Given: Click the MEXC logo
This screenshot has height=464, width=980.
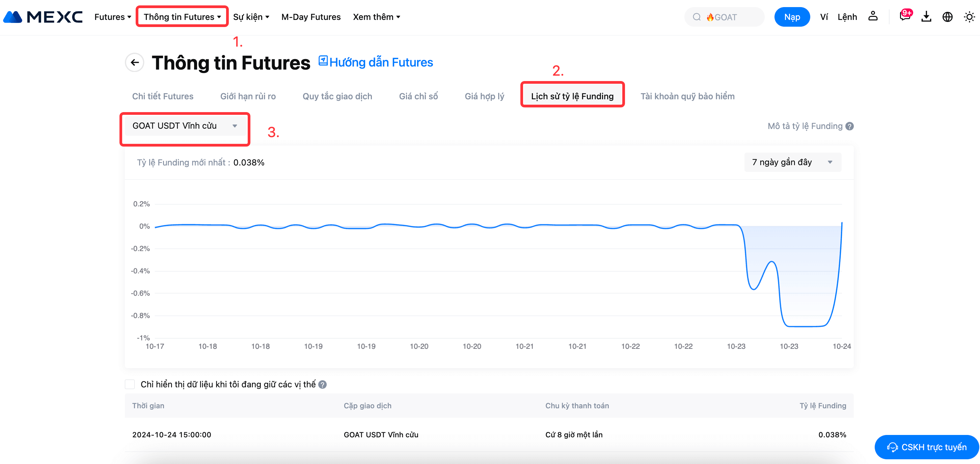Looking at the screenshot, I should [x=43, y=17].
